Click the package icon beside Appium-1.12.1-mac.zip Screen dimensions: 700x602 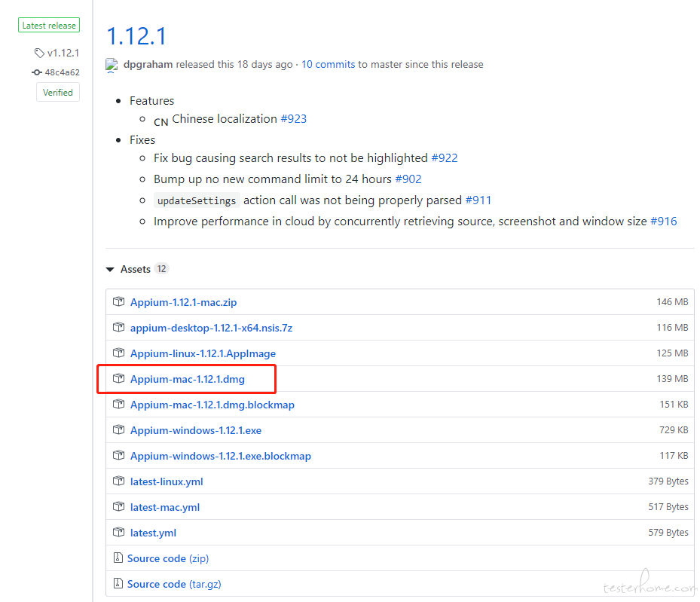click(x=118, y=301)
